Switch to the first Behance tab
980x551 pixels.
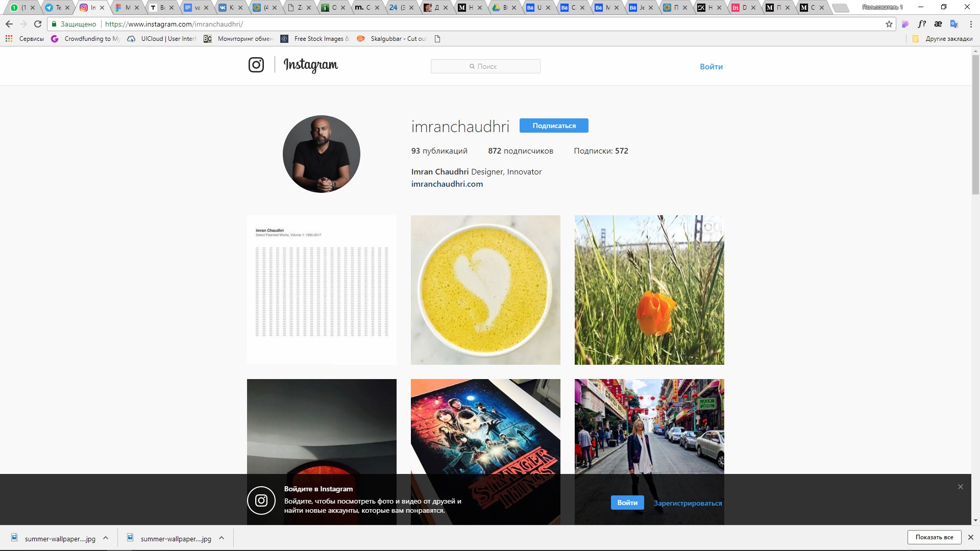(534, 8)
